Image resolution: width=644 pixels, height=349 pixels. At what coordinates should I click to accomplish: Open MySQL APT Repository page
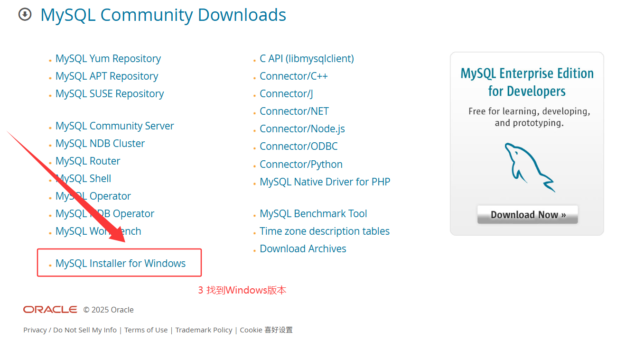pos(106,76)
